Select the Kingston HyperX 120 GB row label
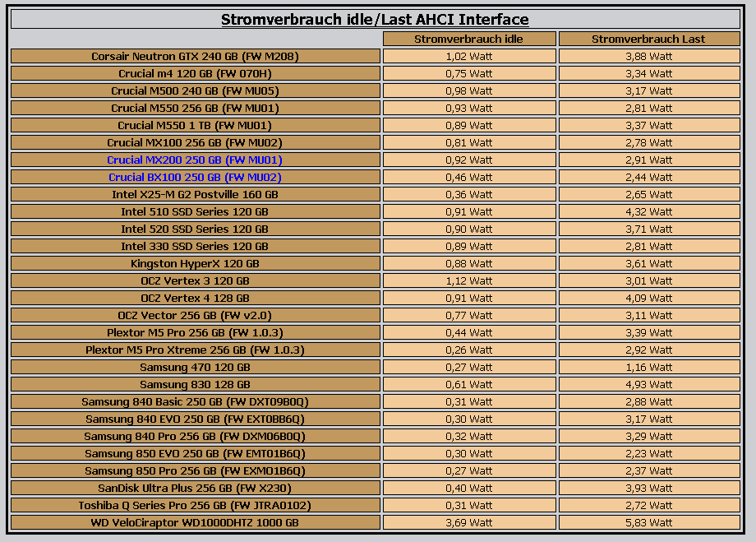Screen dimensions: 756x542 pyautogui.click(x=195, y=263)
